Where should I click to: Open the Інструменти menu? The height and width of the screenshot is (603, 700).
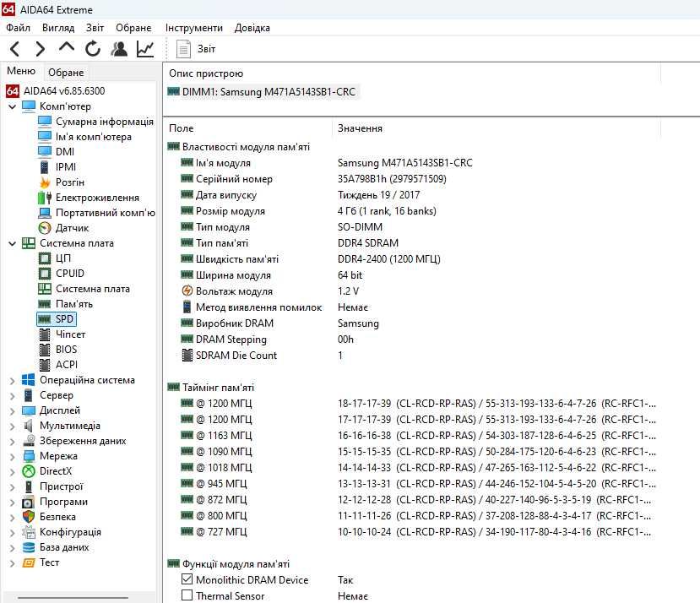[x=193, y=28]
